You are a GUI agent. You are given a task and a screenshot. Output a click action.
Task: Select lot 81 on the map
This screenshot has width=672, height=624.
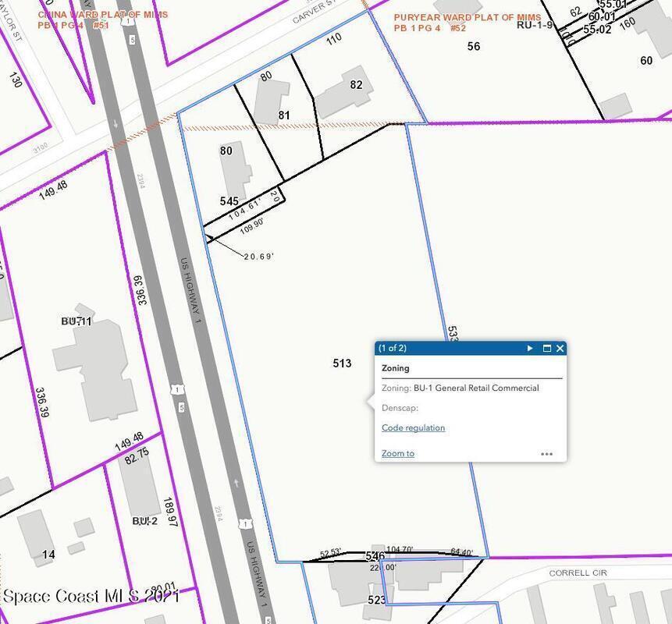tap(284, 115)
